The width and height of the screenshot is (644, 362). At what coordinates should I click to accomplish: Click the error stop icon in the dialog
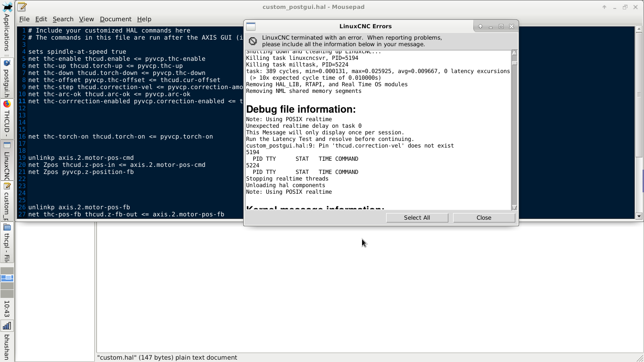pyautogui.click(x=253, y=41)
